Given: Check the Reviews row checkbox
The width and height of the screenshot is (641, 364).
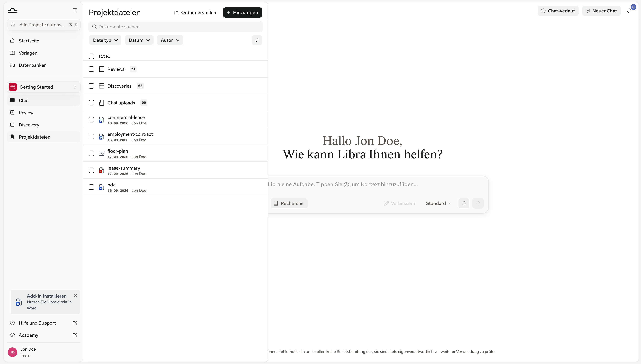Looking at the screenshot, I should click(x=91, y=69).
